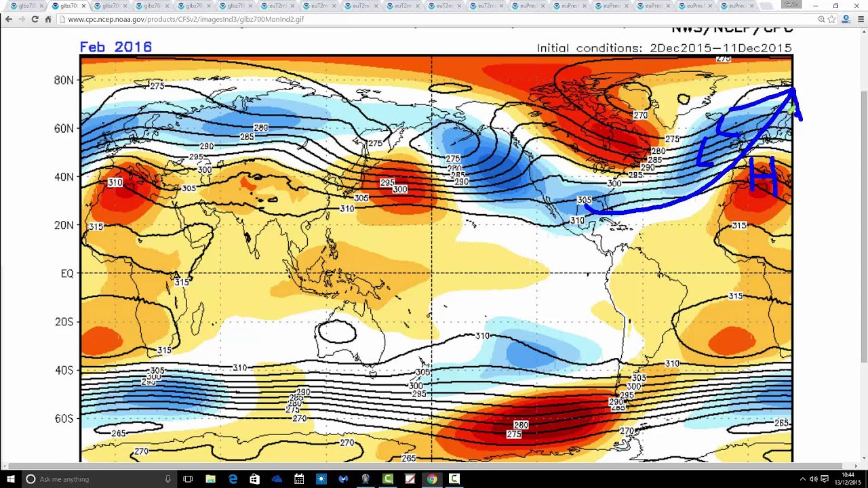The height and width of the screenshot is (488, 868).
Task: Open the Calendar app in the taskbar
Action: pos(299,479)
